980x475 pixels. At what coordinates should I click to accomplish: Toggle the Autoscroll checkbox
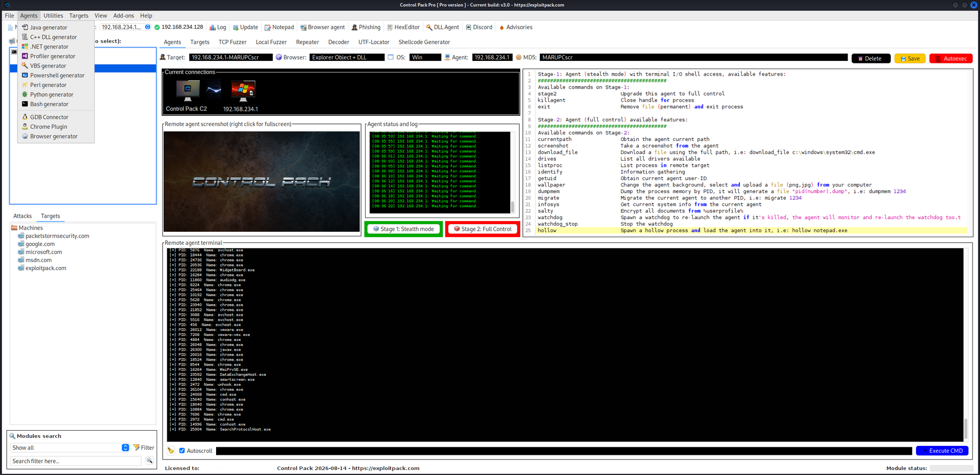tap(182, 451)
